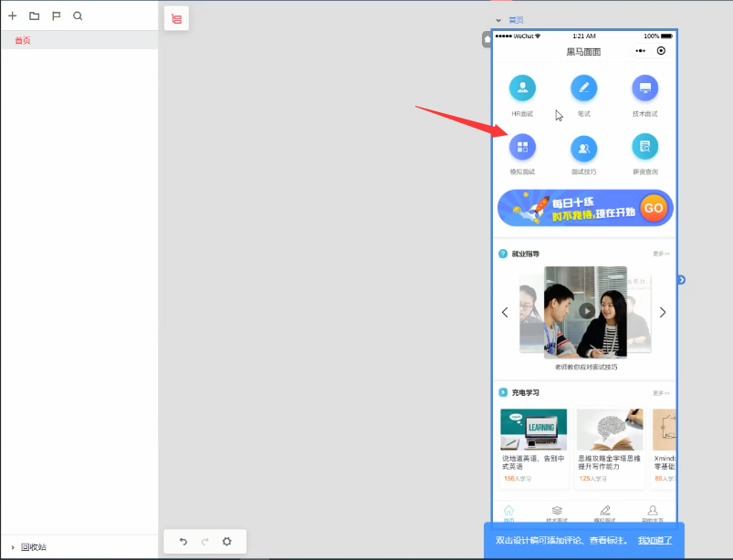Image resolution: width=733 pixels, height=560 pixels.
Task: Select the layers stack tab in bottom bar
Action: pyautogui.click(x=557, y=513)
